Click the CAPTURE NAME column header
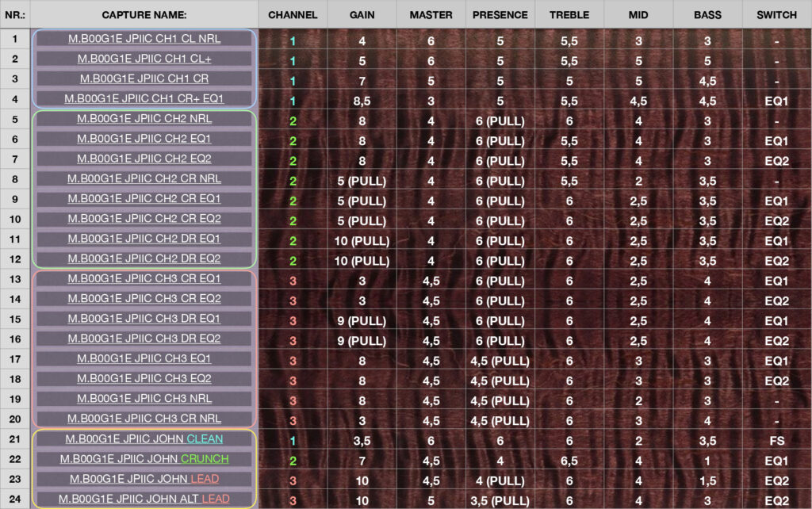The width and height of the screenshot is (812, 509). 144,15
